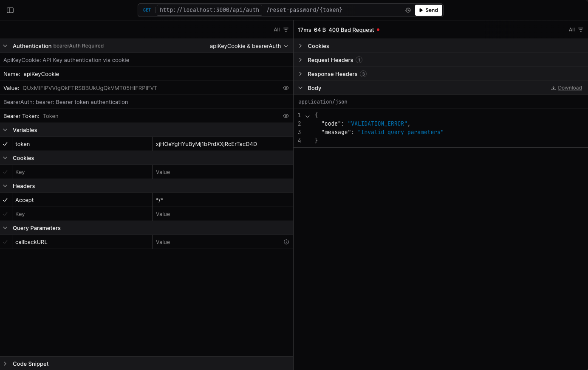Click the 400 Bad Request status link
This screenshot has height=370, width=588.
point(351,30)
